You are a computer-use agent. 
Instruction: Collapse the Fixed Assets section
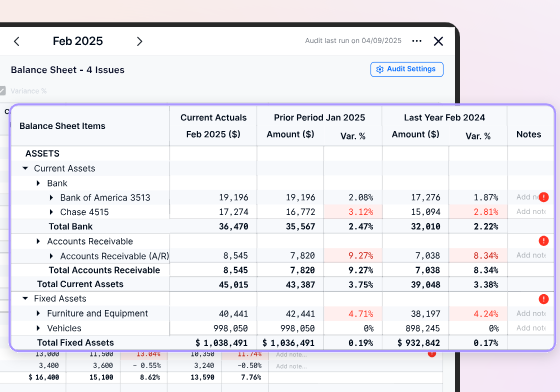pos(25,298)
